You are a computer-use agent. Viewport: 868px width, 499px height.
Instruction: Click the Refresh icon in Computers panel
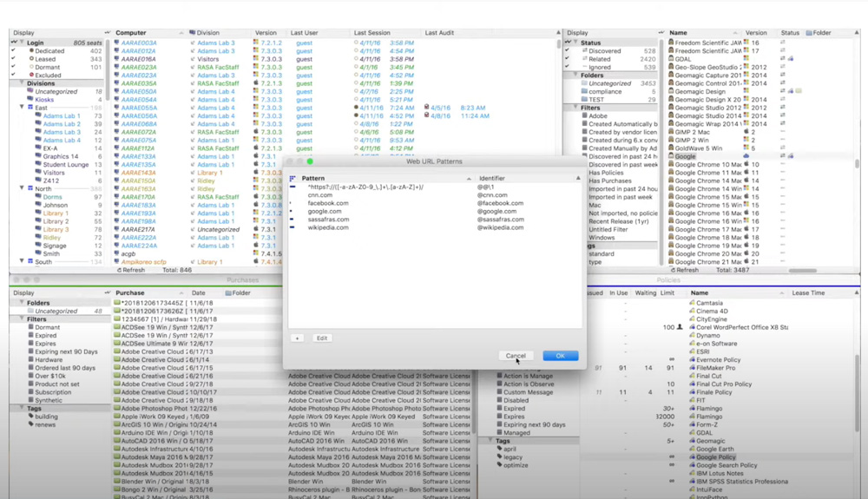[119, 270]
